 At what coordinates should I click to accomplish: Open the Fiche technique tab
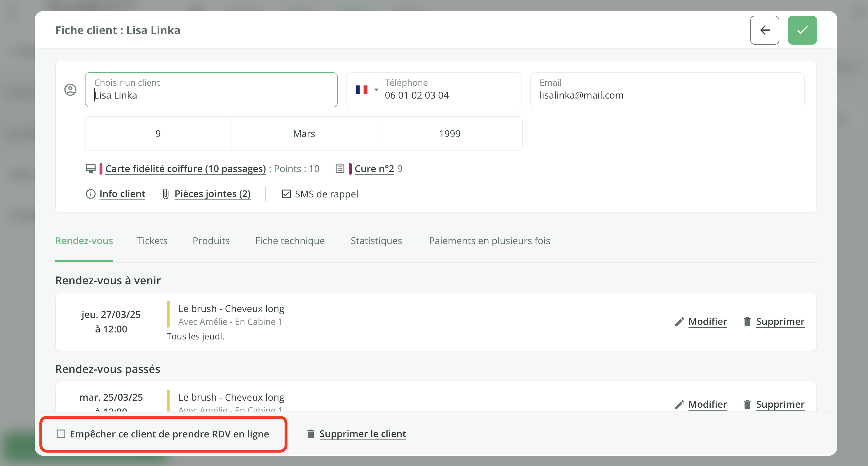(290, 241)
